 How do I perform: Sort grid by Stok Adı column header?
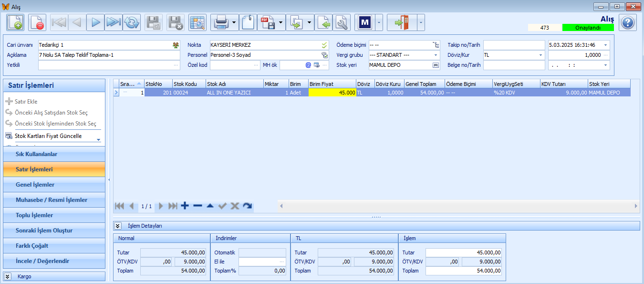coord(234,84)
